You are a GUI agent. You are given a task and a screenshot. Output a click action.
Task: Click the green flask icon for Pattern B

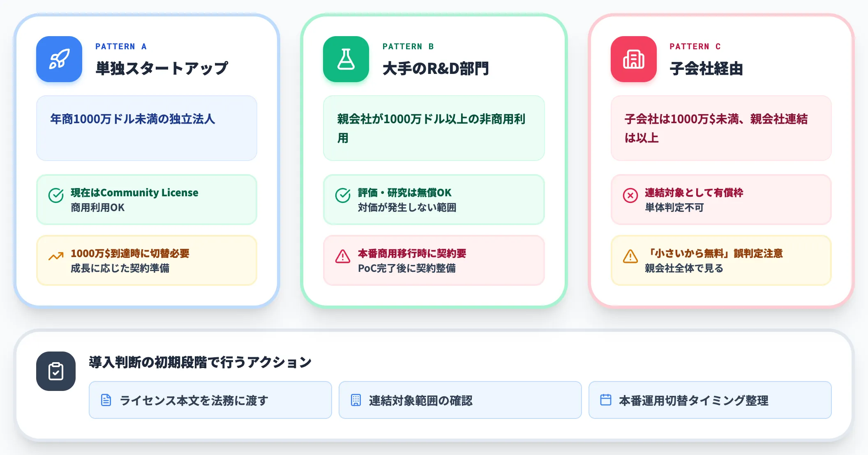[x=346, y=59]
